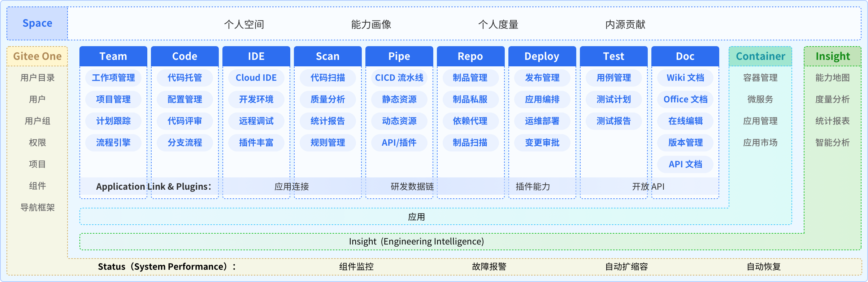Click the 工作项管理 pill under Team

pyautogui.click(x=113, y=78)
